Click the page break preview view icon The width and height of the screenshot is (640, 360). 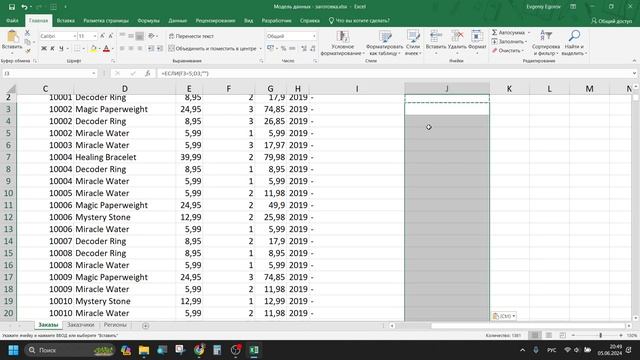(x=562, y=336)
